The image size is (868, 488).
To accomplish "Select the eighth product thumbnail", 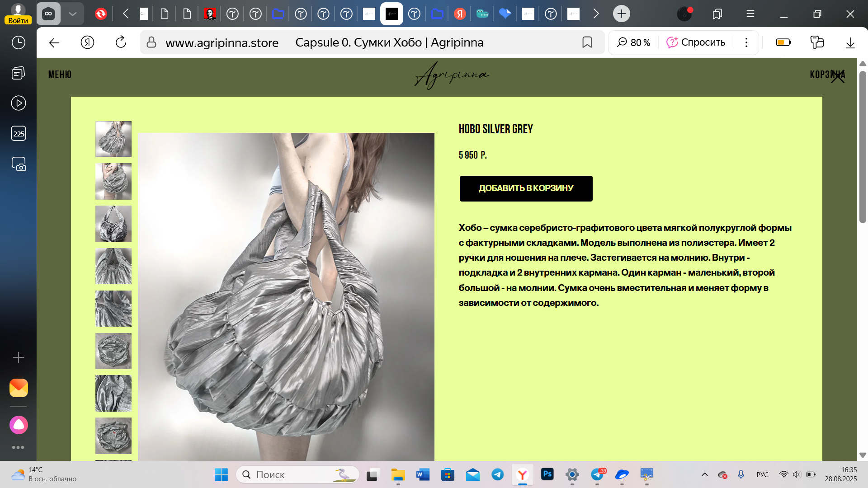I will click(113, 436).
